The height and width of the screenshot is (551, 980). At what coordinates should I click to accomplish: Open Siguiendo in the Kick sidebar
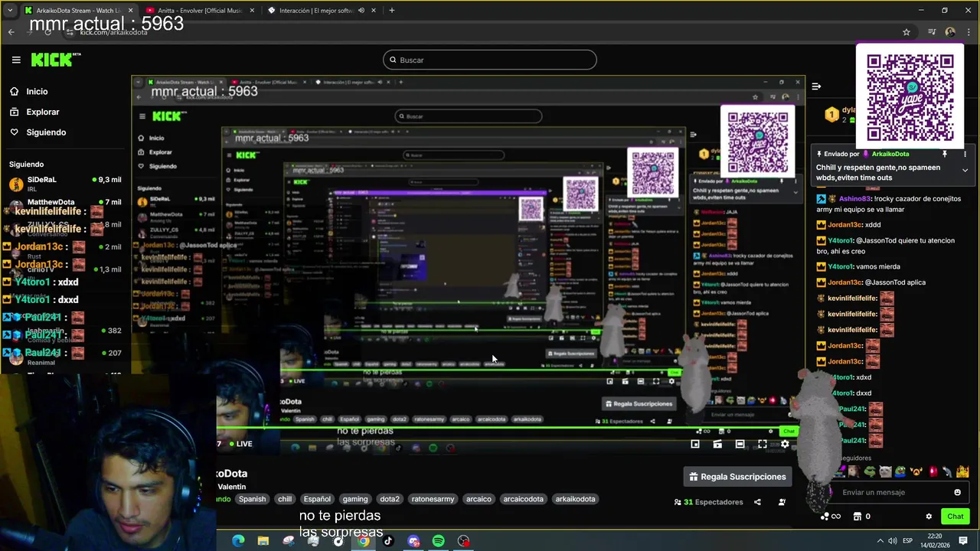tap(46, 132)
